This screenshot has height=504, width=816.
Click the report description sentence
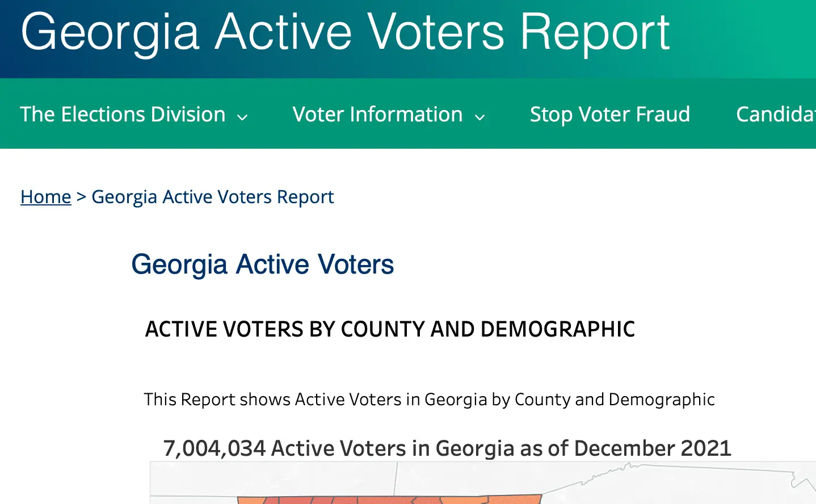tap(429, 399)
